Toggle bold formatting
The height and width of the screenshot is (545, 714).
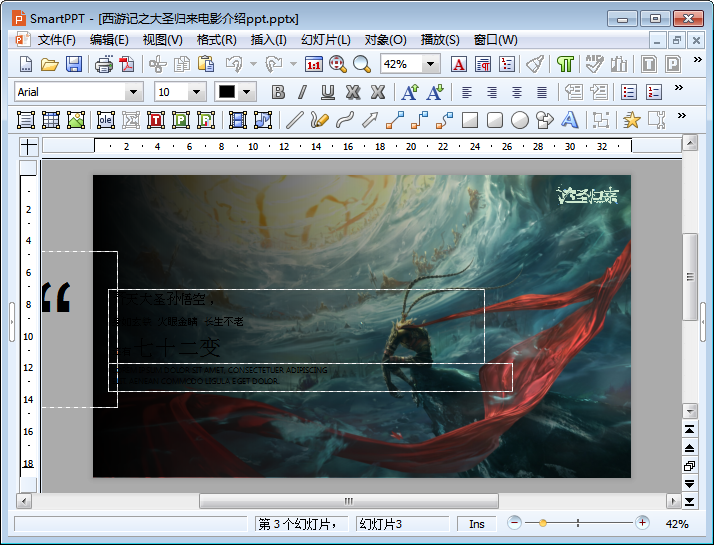pos(278,92)
